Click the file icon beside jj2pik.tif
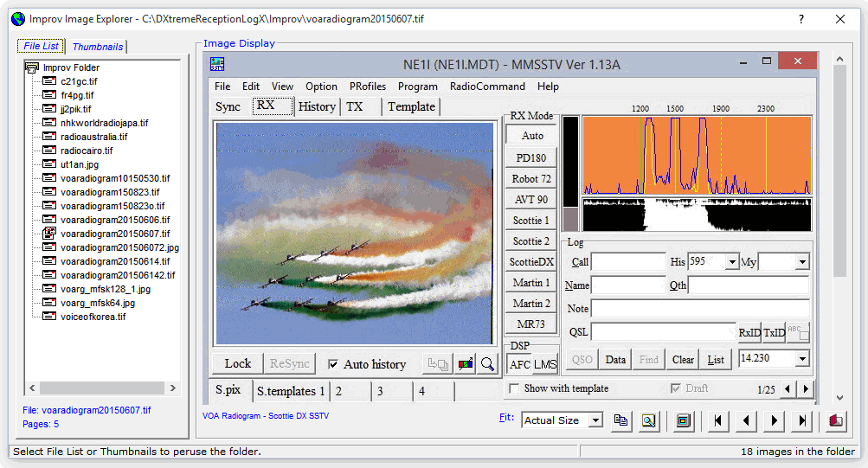 click(x=50, y=109)
